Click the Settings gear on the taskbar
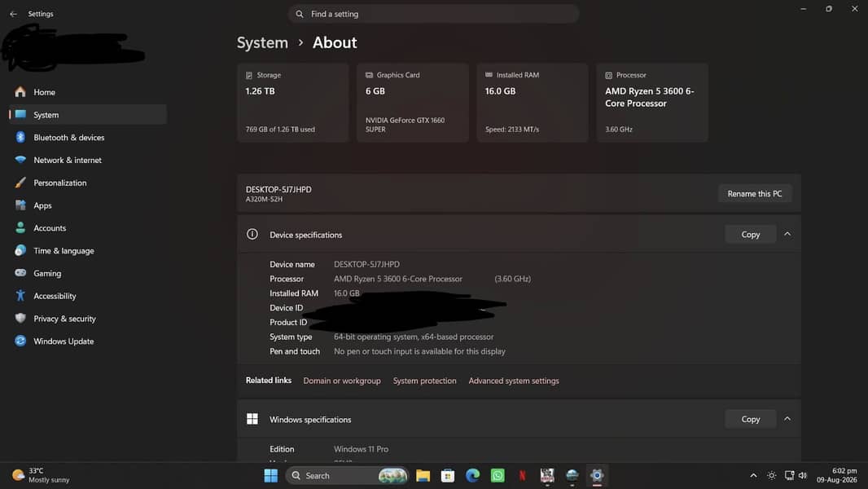Viewport: 868px width, 489px height. [597, 476]
